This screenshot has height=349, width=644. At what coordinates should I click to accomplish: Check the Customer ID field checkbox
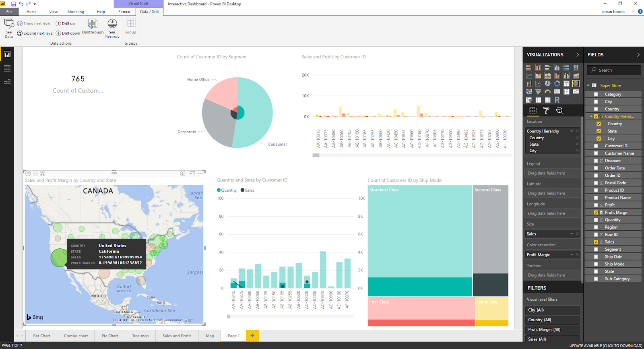[596, 146]
